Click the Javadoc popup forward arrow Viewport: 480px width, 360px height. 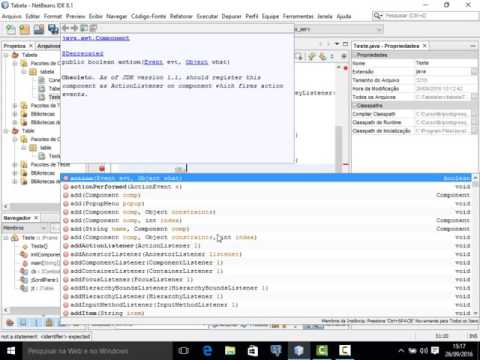[x=75, y=28]
